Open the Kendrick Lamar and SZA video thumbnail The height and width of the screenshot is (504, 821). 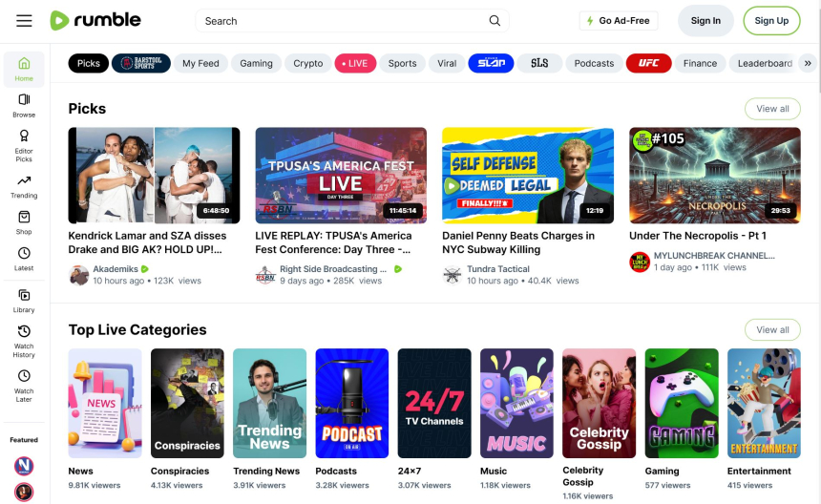(x=154, y=176)
